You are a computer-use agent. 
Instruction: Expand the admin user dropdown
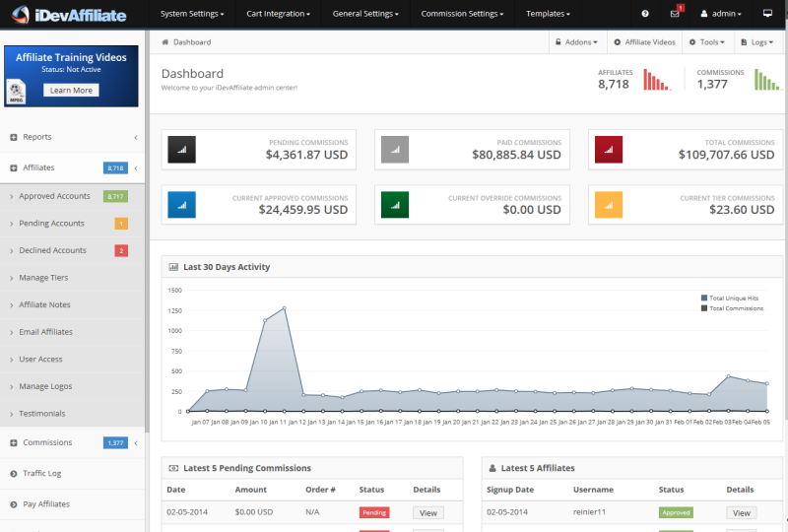tap(721, 14)
